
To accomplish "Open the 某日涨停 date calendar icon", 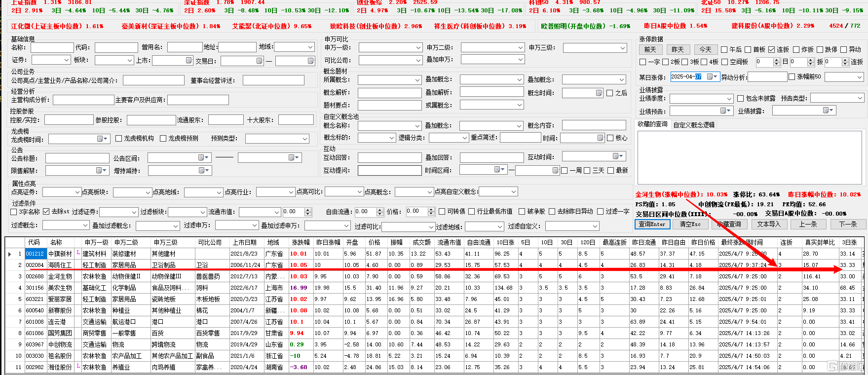I will point(710,76).
